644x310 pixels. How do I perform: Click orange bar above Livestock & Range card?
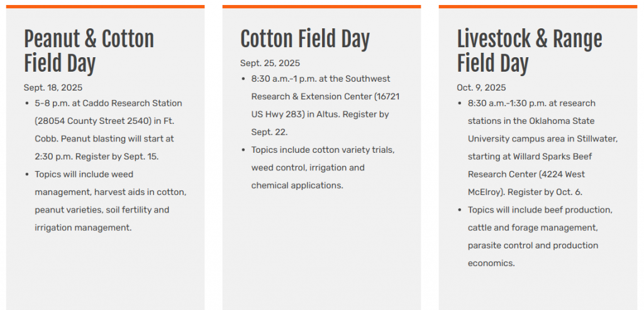pyautogui.click(x=538, y=7)
